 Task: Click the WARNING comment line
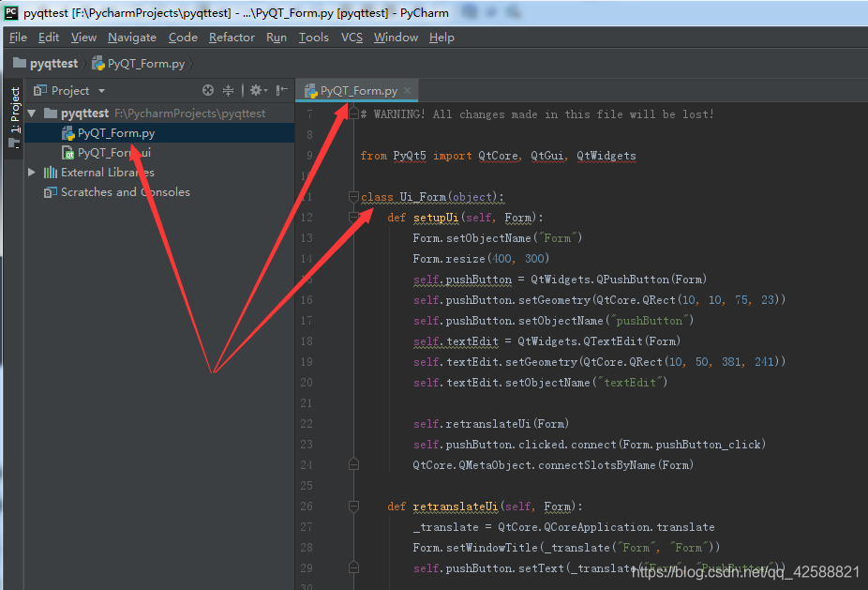coord(537,114)
